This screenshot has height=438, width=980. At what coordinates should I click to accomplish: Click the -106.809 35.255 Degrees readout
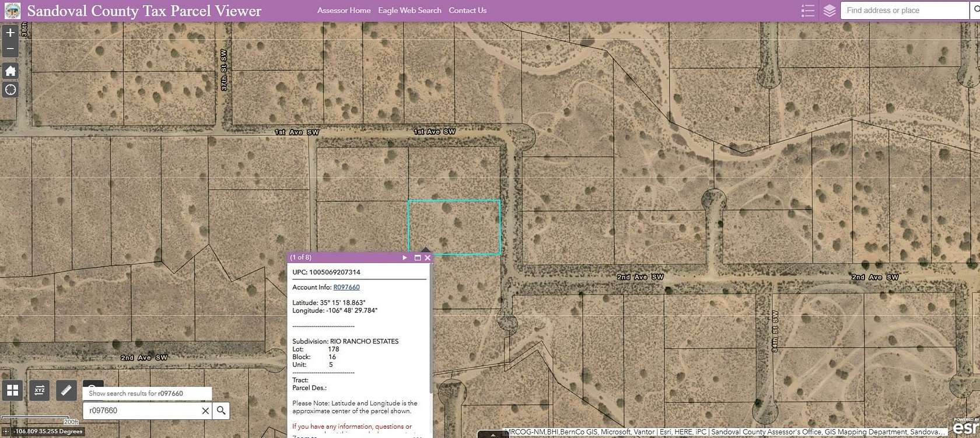[x=49, y=432]
